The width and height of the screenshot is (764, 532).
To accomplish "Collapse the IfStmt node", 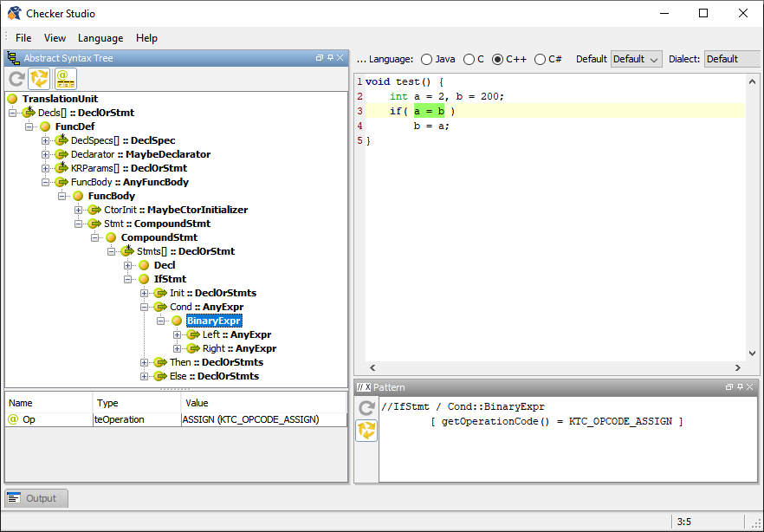I will [127, 280].
